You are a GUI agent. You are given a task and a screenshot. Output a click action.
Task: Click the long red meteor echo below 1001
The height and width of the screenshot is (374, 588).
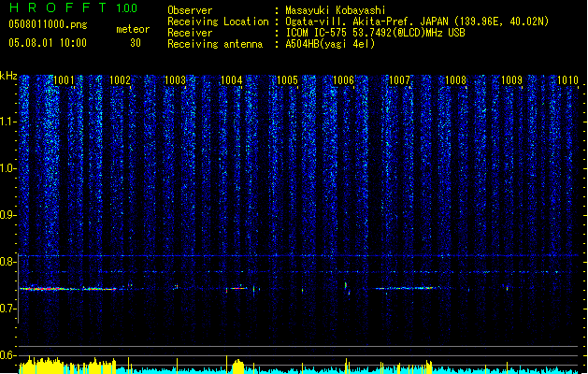pos(68,289)
